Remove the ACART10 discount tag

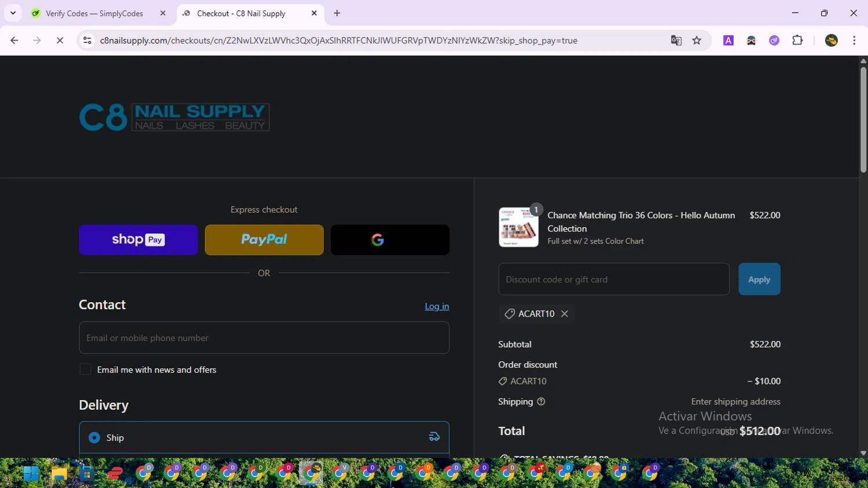564,314
